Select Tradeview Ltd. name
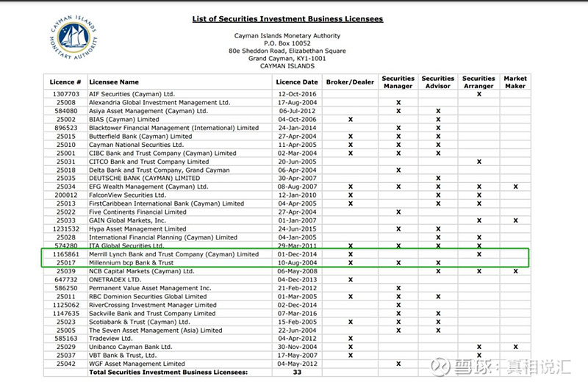The height and width of the screenshot is (385, 588). [111, 338]
